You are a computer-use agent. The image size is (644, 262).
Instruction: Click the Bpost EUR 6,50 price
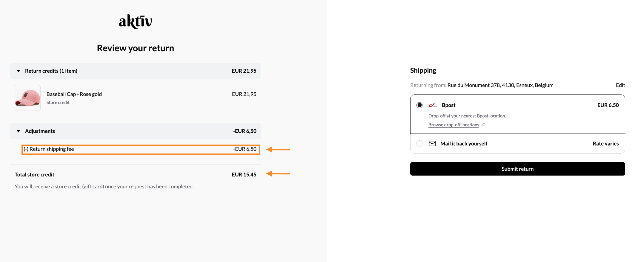tap(608, 105)
